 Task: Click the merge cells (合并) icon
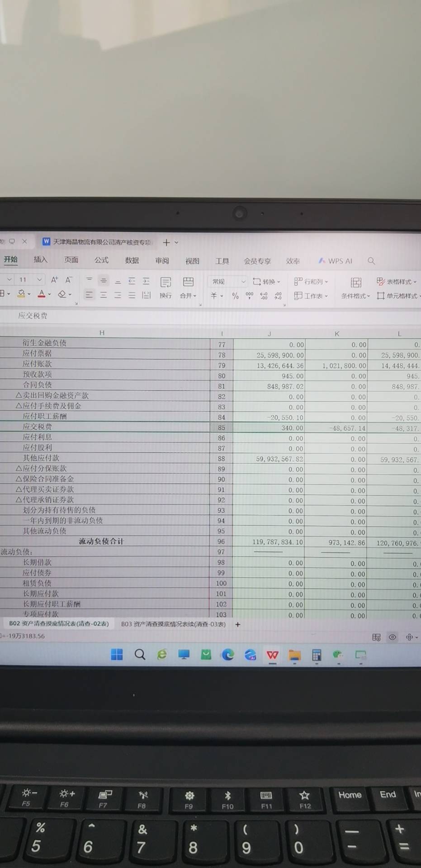tap(188, 282)
